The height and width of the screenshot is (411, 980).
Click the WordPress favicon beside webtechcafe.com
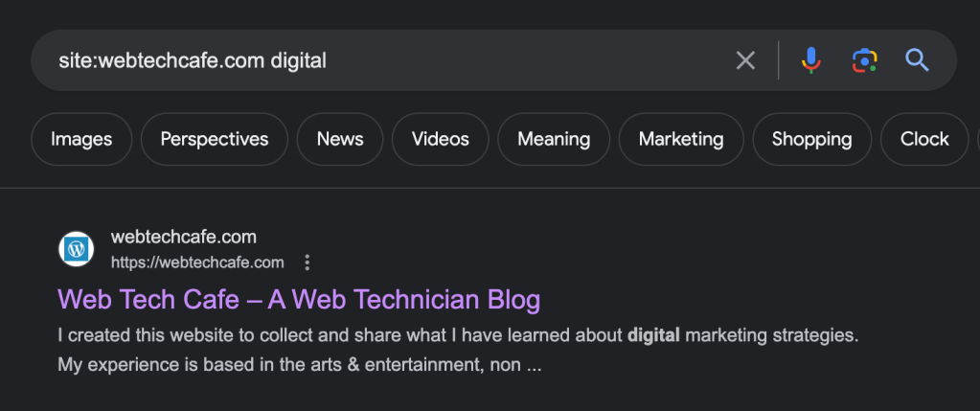tap(77, 249)
